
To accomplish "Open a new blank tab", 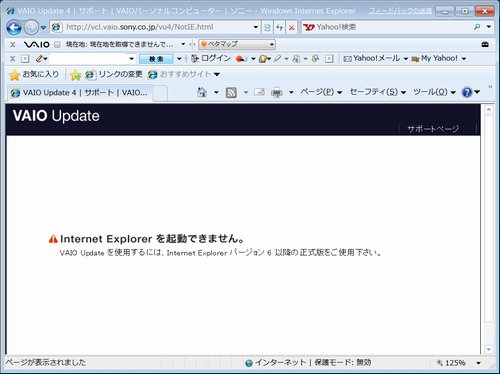I will pyautogui.click(x=160, y=93).
